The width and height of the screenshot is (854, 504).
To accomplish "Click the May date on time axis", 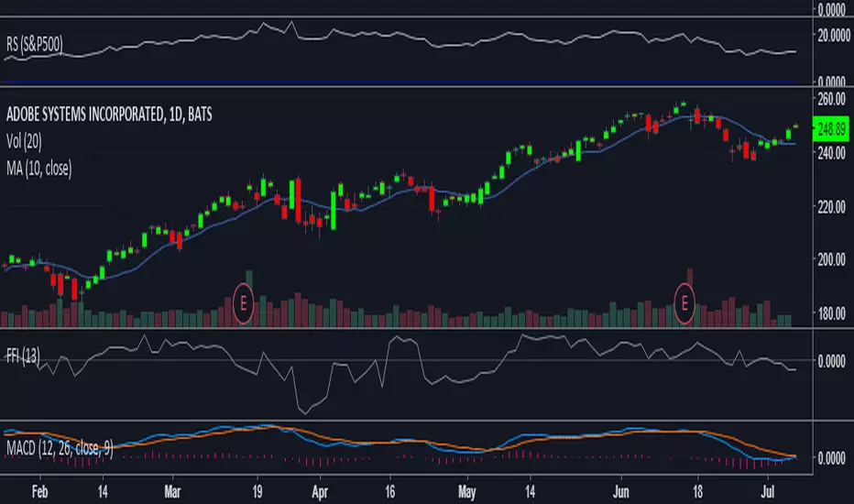I will [x=466, y=493].
